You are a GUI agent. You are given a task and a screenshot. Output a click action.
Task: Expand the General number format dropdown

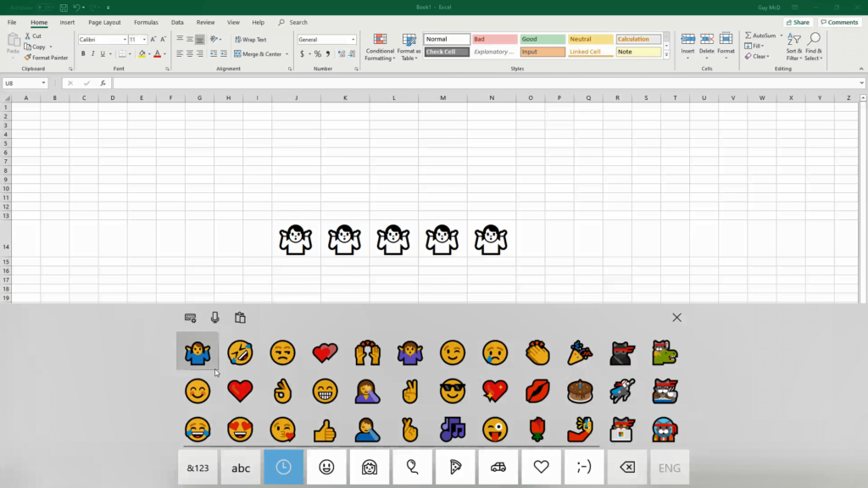[353, 39]
